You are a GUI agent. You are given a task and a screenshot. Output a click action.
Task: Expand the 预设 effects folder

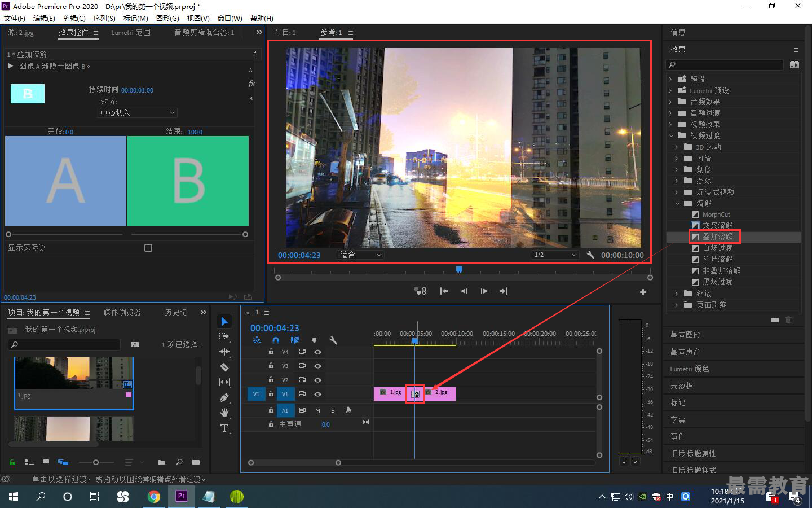click(x=670, y=79)
